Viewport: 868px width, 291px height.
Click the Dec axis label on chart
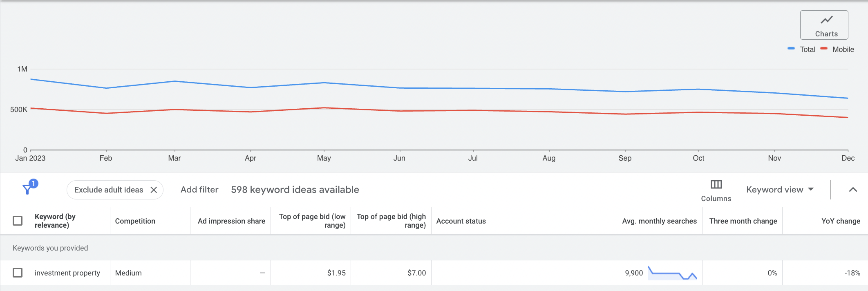848,158
